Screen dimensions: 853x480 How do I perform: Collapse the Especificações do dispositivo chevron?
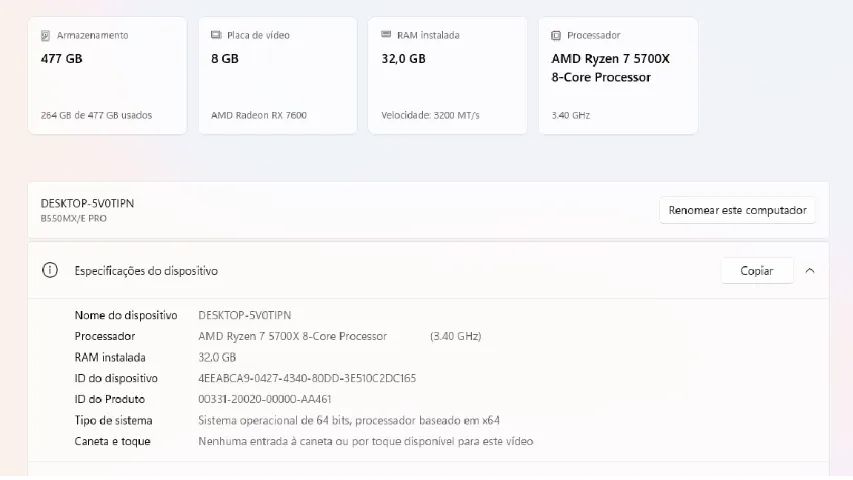[810, 271]
